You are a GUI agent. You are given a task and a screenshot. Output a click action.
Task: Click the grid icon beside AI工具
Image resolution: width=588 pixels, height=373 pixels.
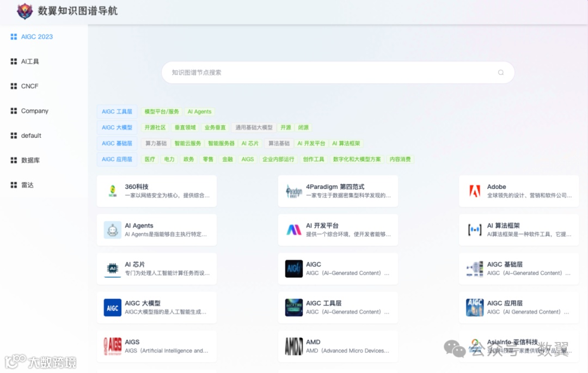pos(14,62)
